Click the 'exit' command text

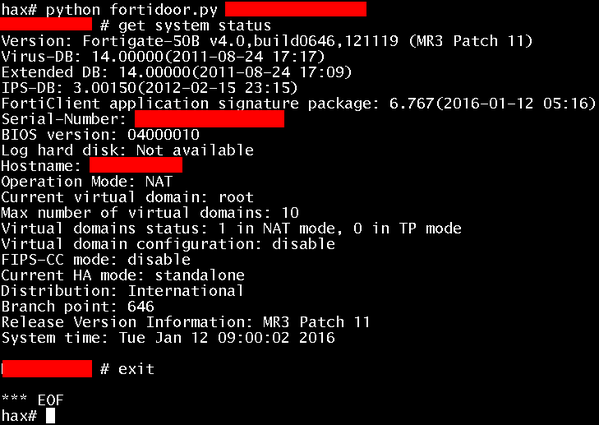136,369
